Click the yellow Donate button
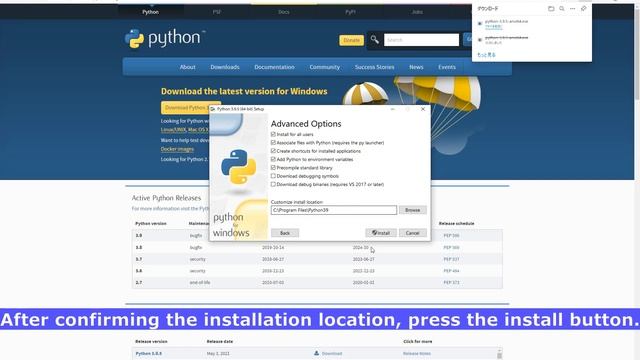The image size is (640, 360). click(351, 40)
